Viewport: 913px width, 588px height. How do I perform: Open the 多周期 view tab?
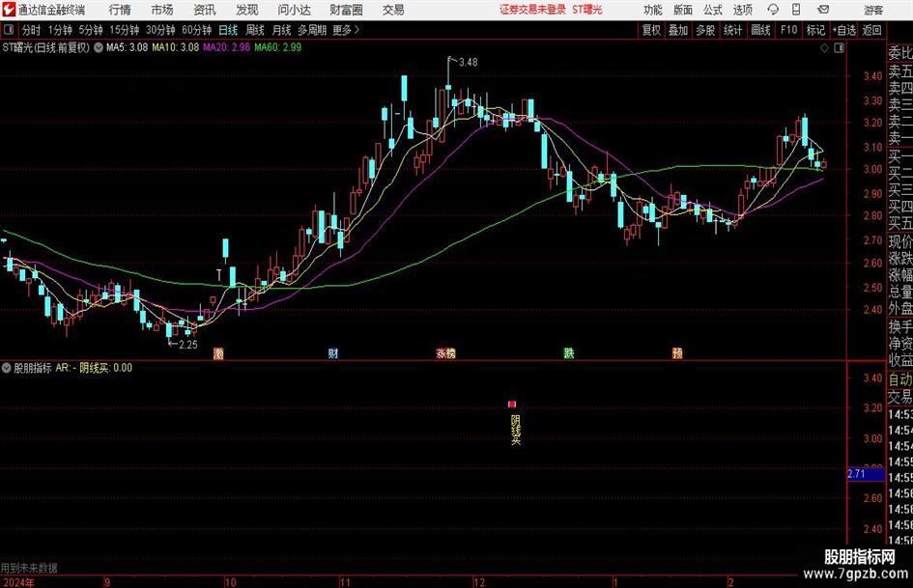coord(312,30)
